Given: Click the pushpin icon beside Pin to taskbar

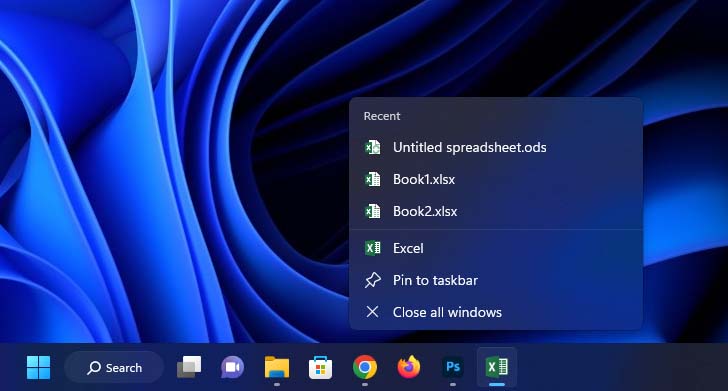Looking at the screenshot, I should (372, 280).
